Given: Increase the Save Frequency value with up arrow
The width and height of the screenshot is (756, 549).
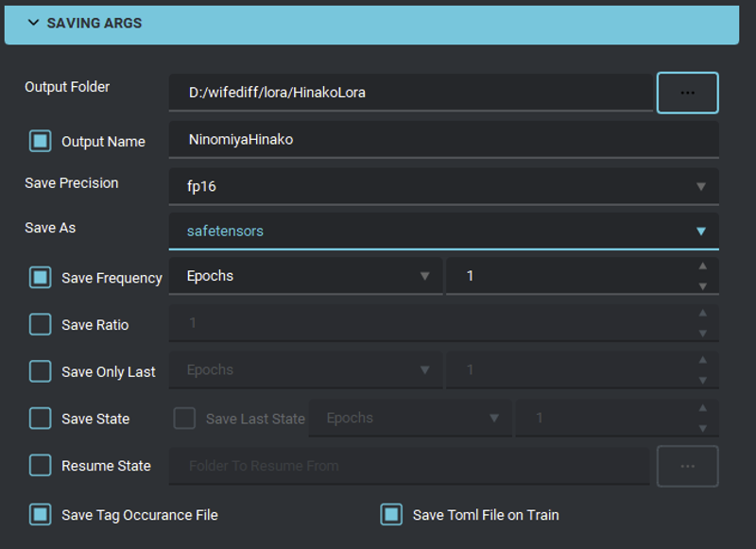Looking at the screenshot, I should coord(702,266).
